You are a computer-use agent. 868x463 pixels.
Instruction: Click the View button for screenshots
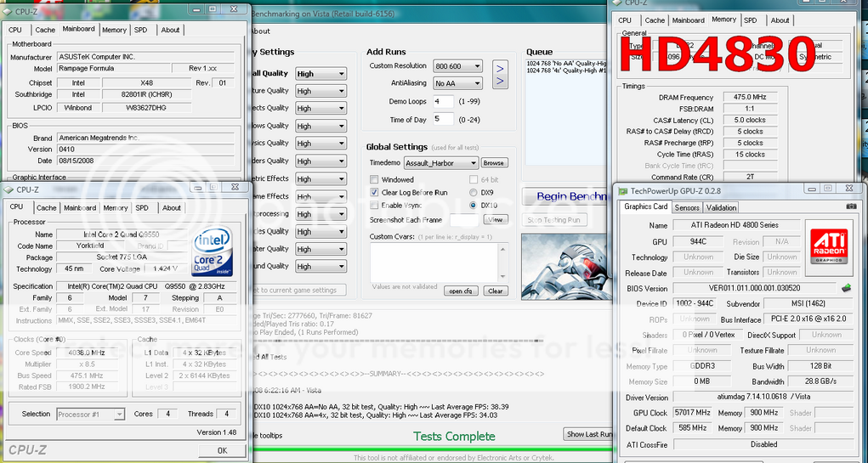(x=496, y=220)
